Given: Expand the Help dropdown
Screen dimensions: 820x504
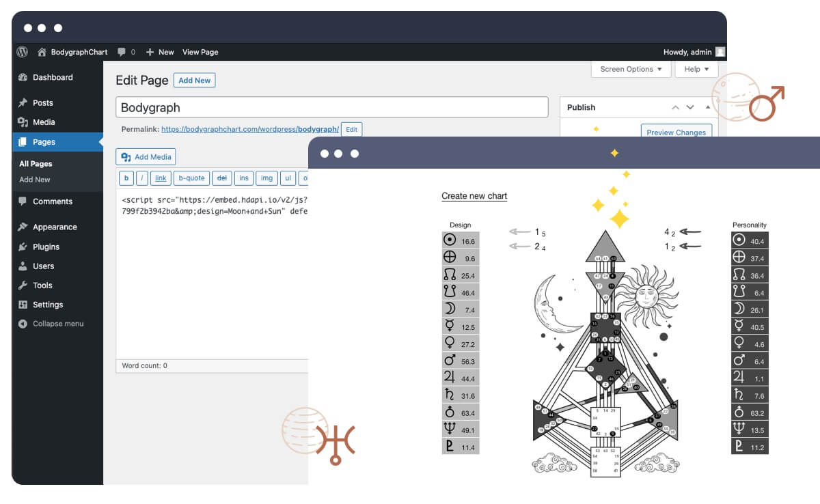Looking at the screenshot, I should click(695, 69).
